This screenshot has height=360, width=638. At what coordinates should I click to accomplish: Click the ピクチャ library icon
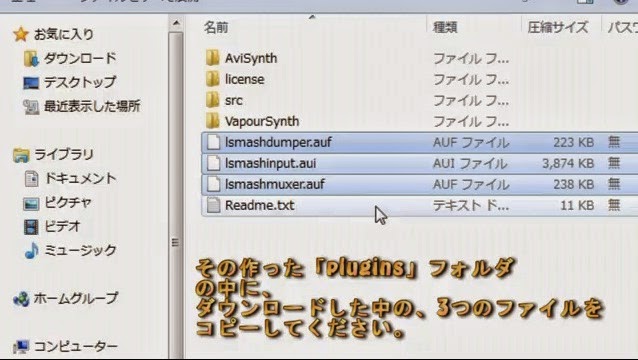pyautogui.click(x=31, y=203)
